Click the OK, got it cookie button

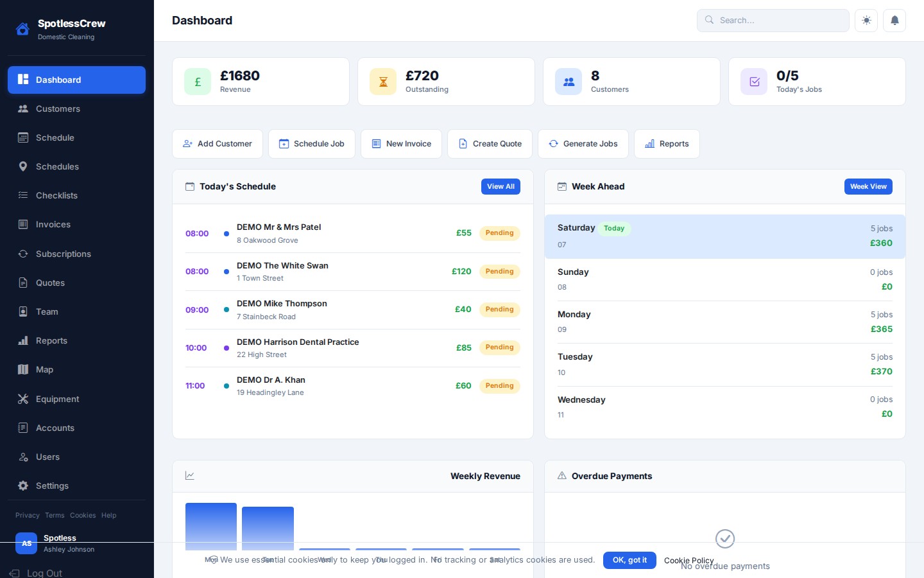(x=629, y=560)
